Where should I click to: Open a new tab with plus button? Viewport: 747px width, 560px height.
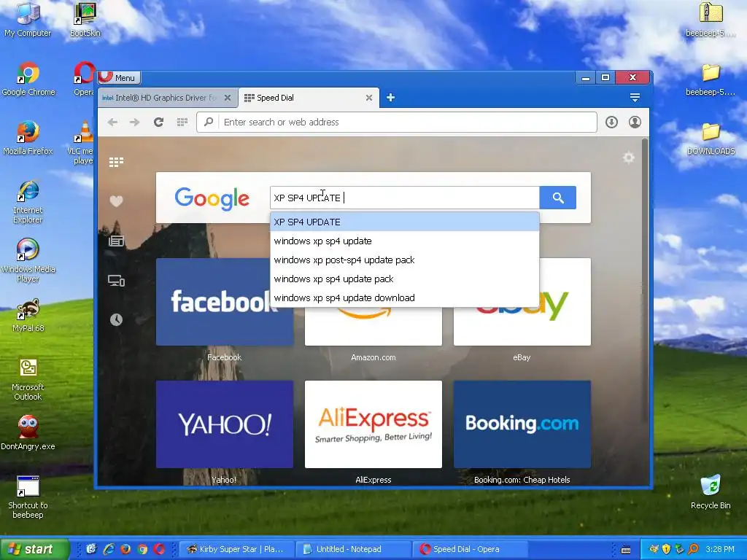click(390, 98)
